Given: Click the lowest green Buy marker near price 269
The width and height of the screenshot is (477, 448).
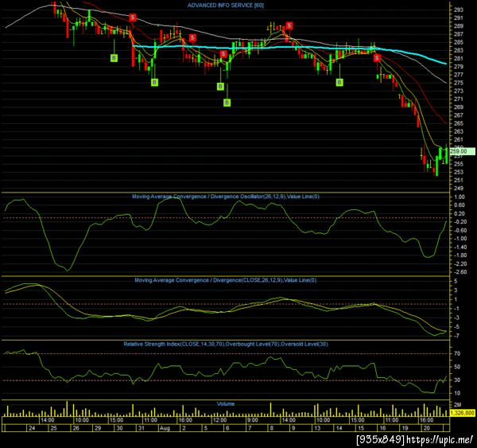Looking at the screenshot, I should pos(227,103).
